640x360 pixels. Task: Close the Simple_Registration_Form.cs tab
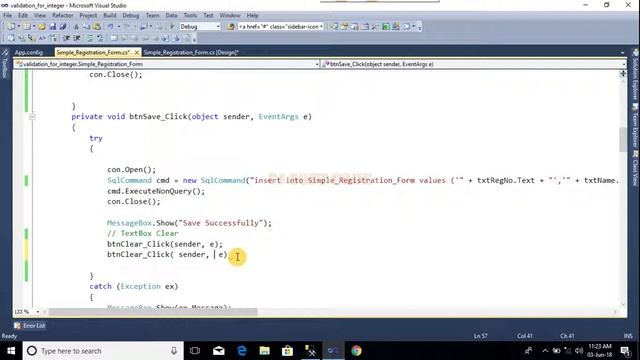[x=137, y=53]
